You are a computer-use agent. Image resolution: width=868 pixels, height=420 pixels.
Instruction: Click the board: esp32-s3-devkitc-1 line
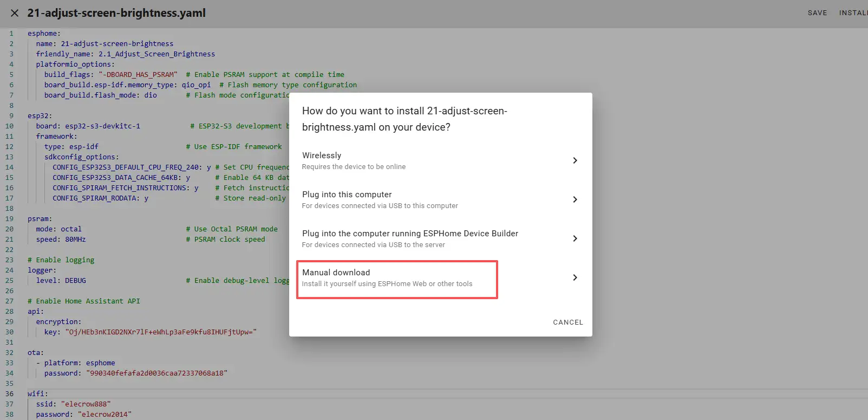point(88,126)
